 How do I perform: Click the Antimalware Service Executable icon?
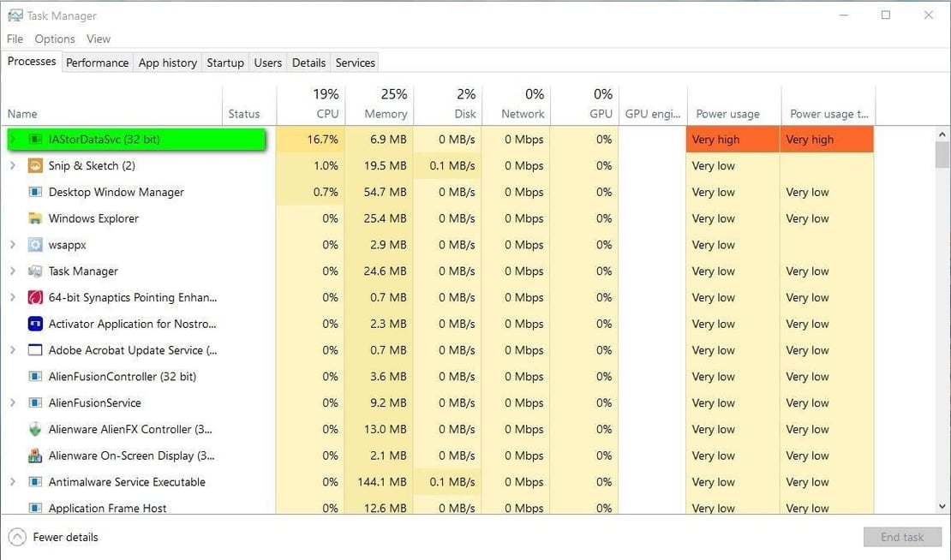[x=34, y=482]
